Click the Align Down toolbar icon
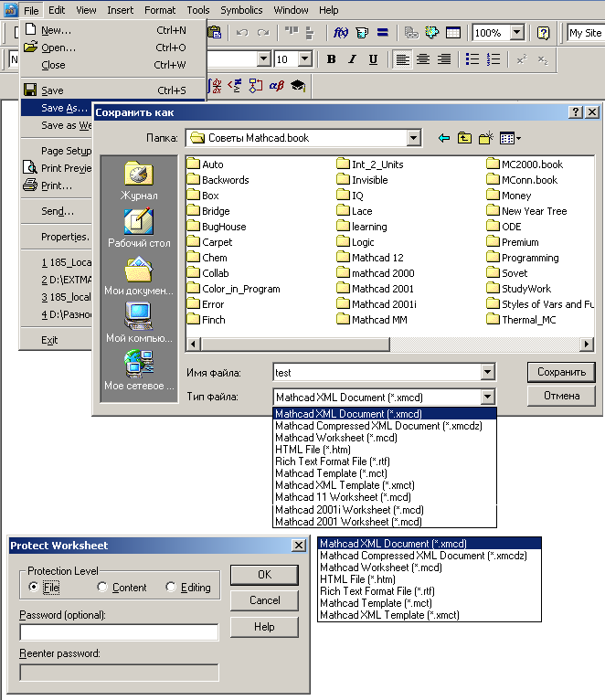 [x=310, y=33]
